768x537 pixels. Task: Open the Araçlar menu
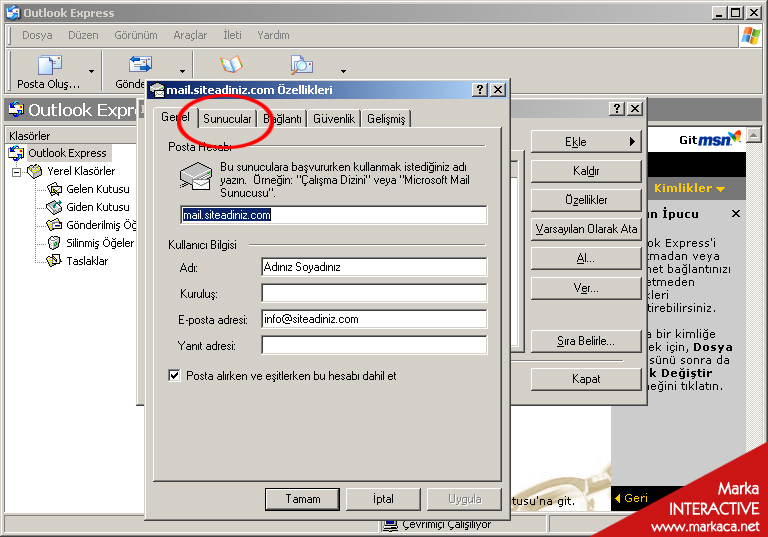[190, 35]
